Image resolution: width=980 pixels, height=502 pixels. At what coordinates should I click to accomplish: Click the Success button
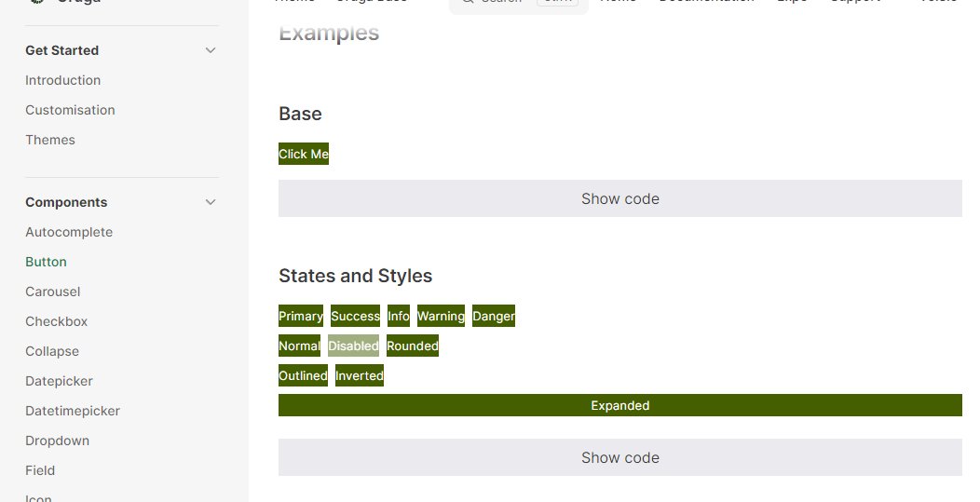coord(355,316)
